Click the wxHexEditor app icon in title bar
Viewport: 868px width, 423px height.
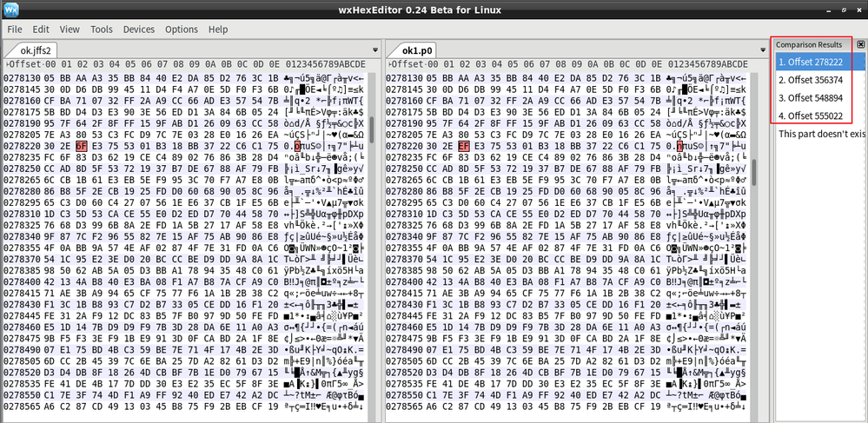pos(10,10)
